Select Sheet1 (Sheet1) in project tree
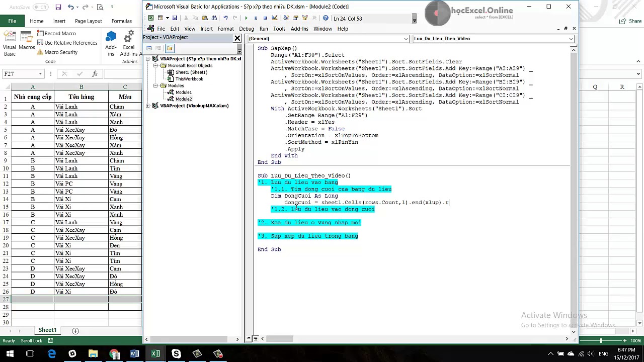This screenshot has height=362, width=644. tap(191, 72)
